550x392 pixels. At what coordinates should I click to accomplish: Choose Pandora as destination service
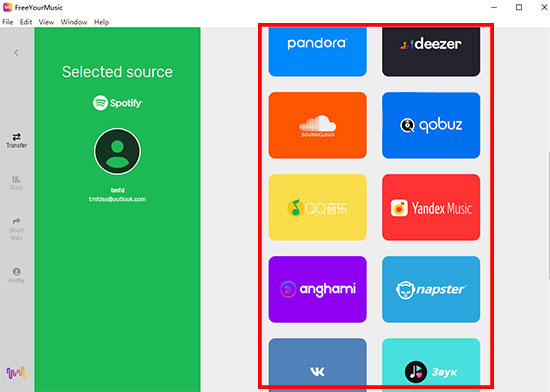tap(317, 52)
